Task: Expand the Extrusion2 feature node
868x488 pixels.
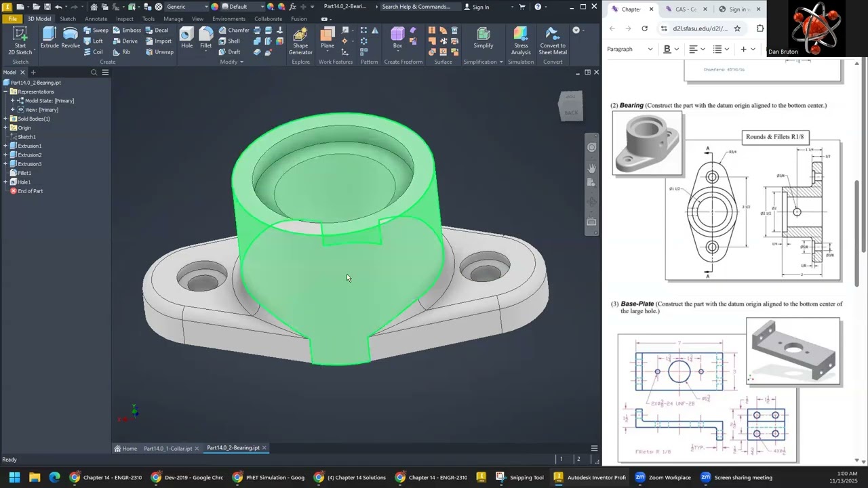Action: (x=5, y=155)
